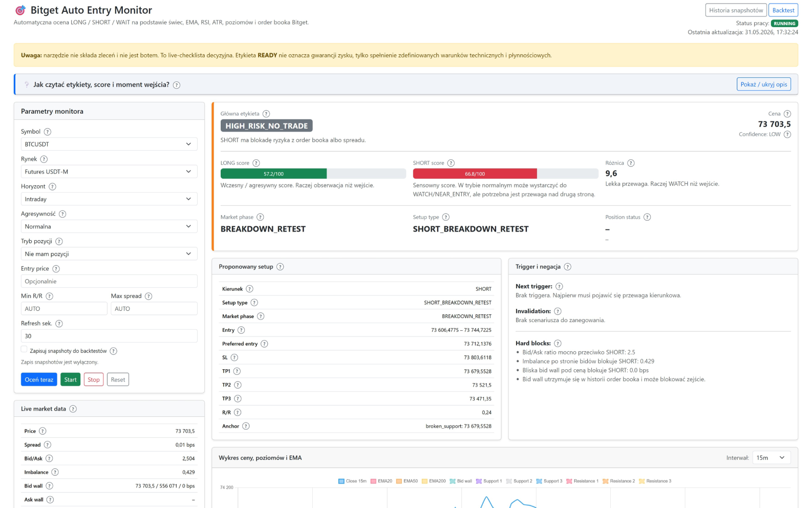Viewport: 812px width, 508px height.
Task: Open Rynek dropdown showing Futures USDT-M
Action: 109,172
